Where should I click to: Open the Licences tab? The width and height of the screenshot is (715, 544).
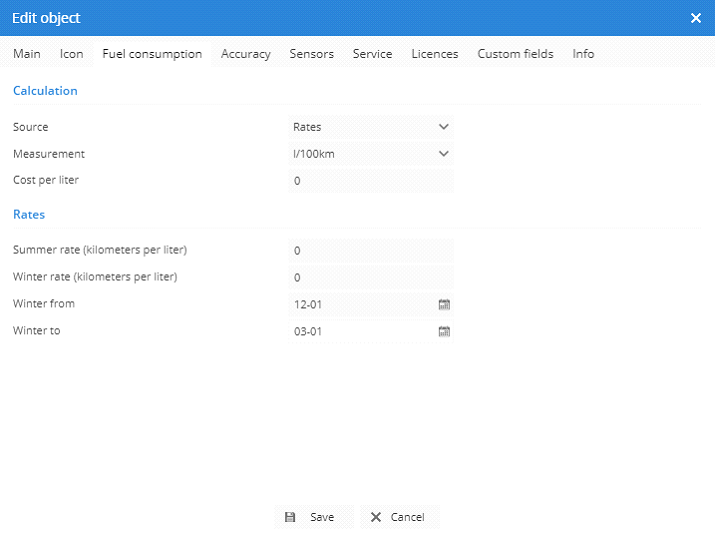[435, 54]
